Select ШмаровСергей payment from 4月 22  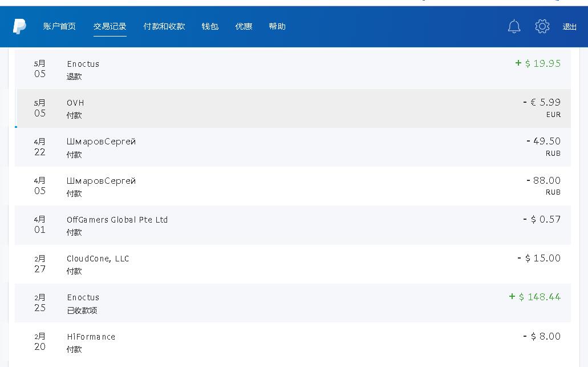point(293,147)
